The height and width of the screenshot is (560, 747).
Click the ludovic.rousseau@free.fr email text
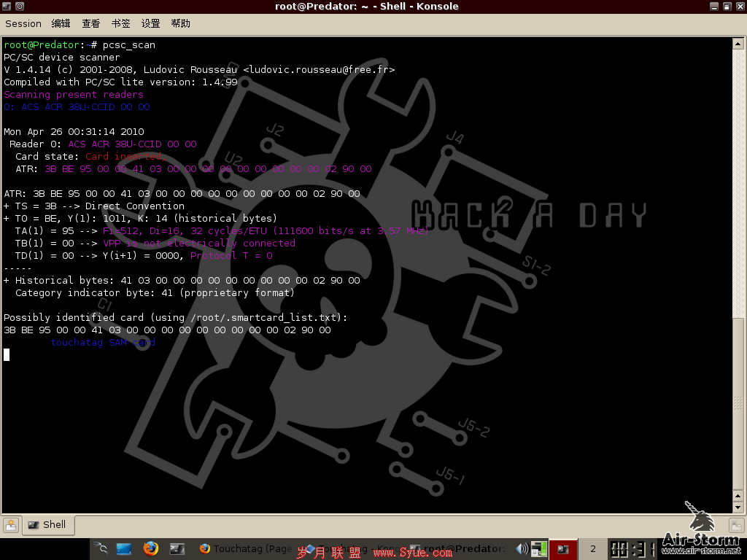319,69
